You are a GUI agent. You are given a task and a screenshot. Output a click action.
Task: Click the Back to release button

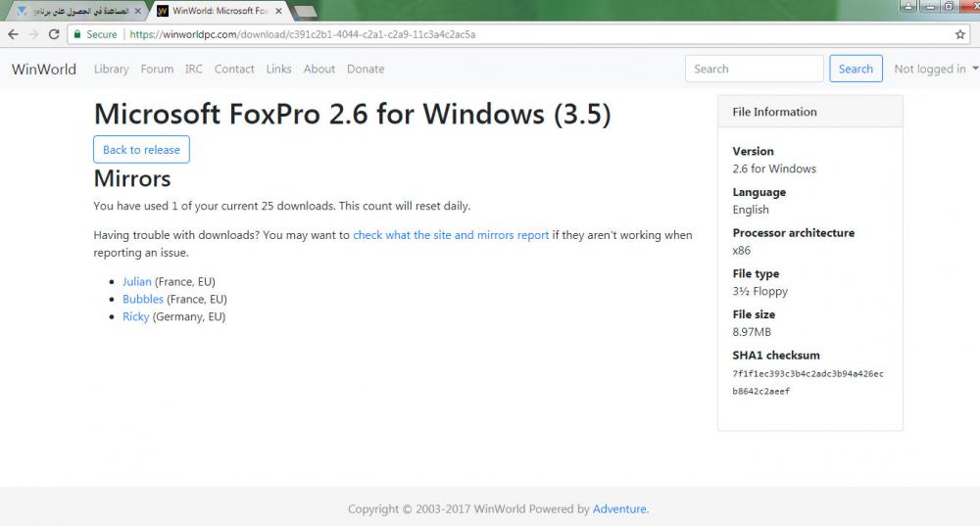(x=141, y=149)
